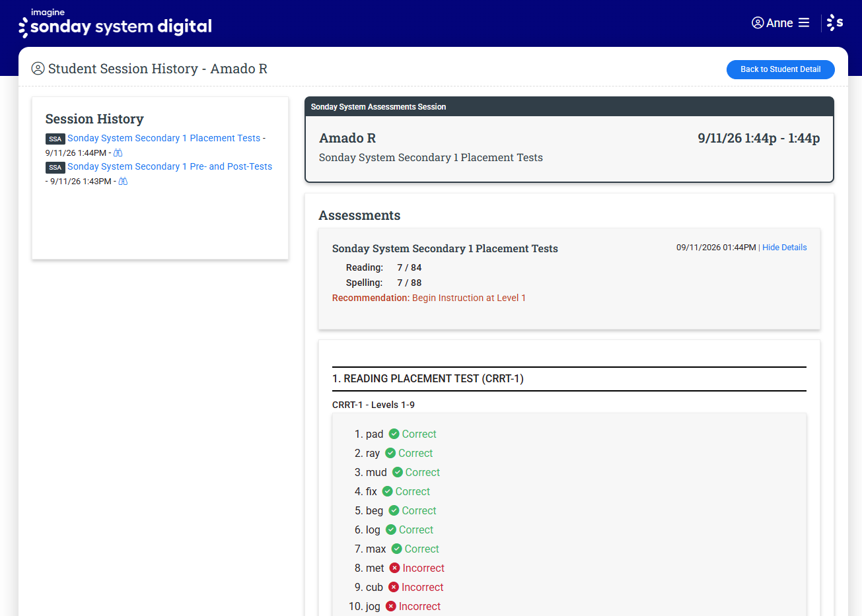Click the CRRT-1 - Levels 1-9 label

[x=373, y=405]
